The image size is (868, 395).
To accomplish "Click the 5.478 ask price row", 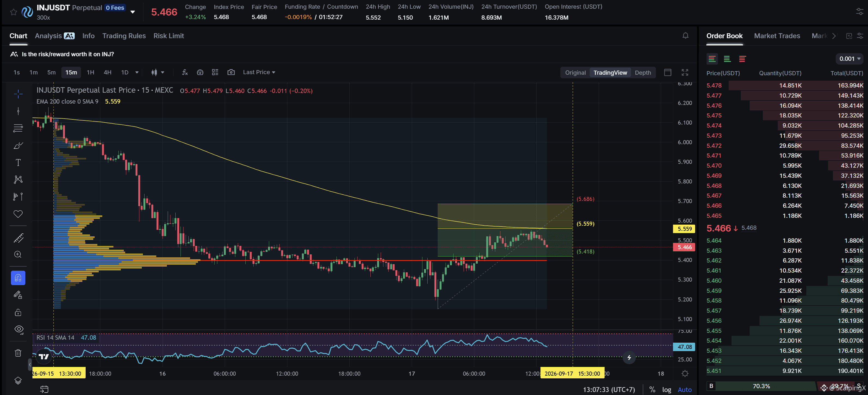I will point(785,86).
